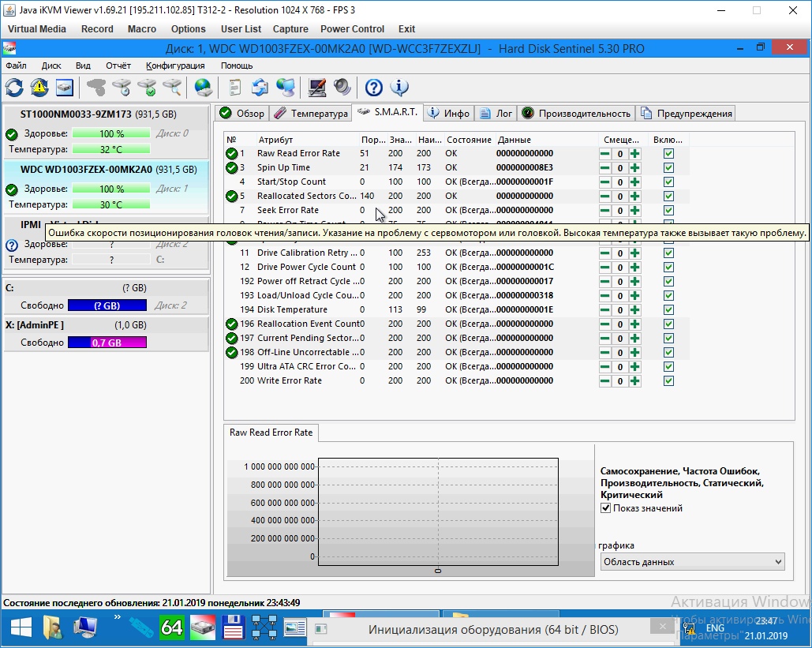Click the hard disk with clock toolbar icon
This screenshot has height=648, width=812.
point(122,88)
